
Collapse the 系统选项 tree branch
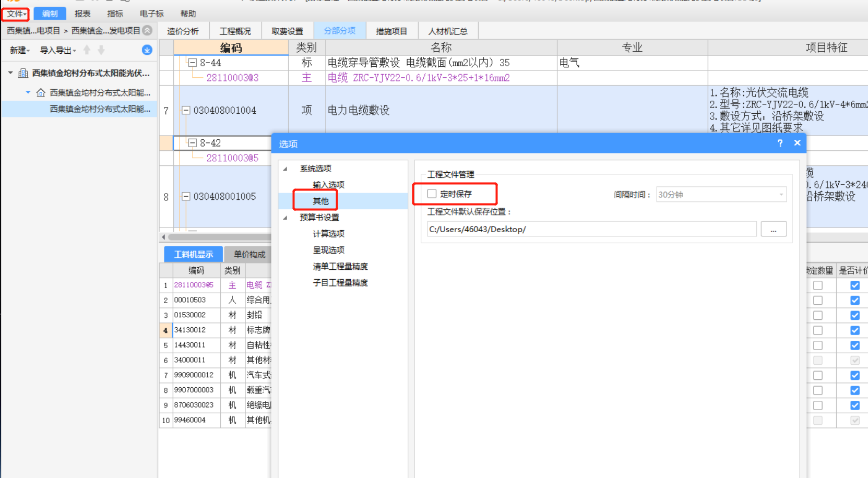click(284, 169)
